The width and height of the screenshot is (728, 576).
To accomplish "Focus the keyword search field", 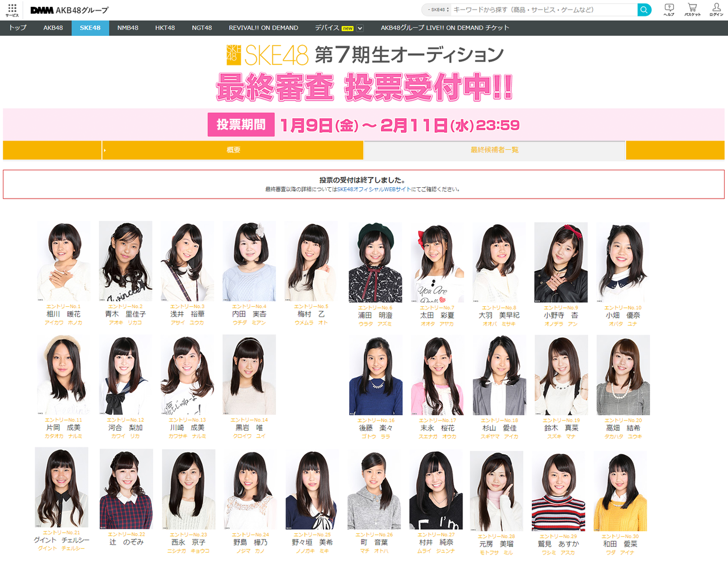I will pos(544,10).
